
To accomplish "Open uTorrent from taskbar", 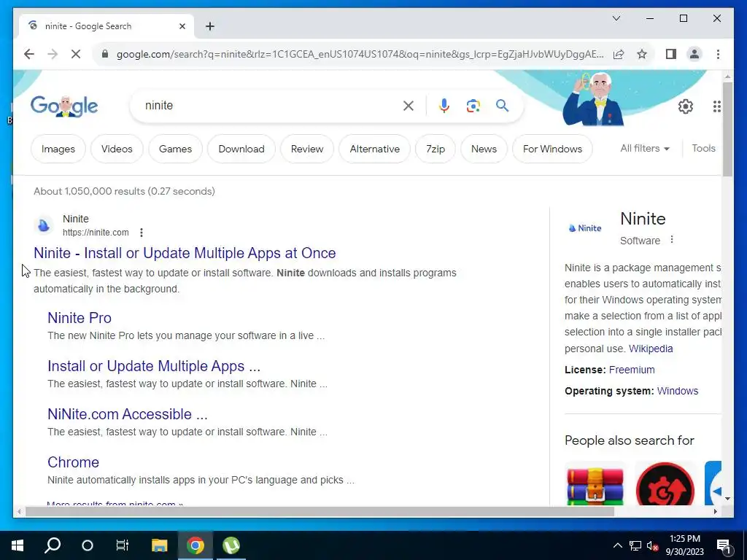I will [231, 545].
